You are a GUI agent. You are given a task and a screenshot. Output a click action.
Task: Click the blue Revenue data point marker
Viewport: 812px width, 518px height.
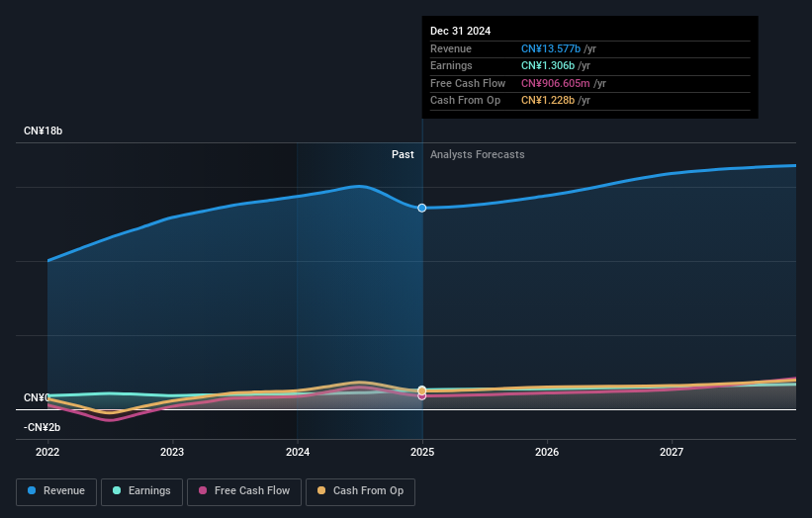[422, 208]
